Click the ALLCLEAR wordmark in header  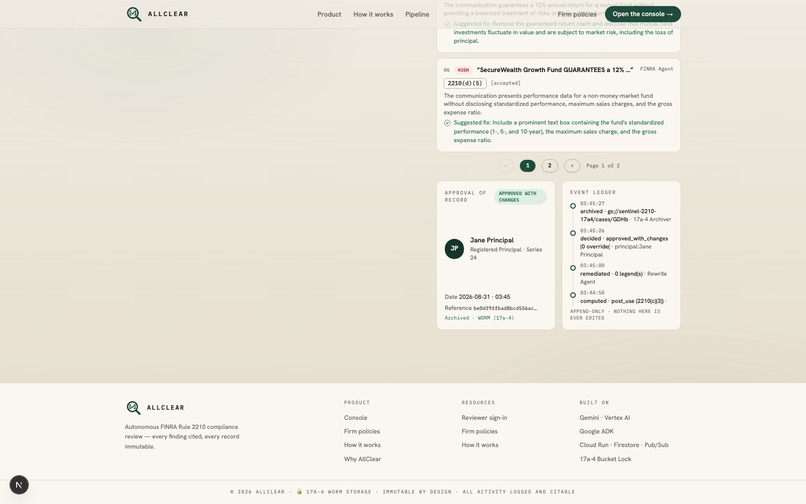(168, 14)
